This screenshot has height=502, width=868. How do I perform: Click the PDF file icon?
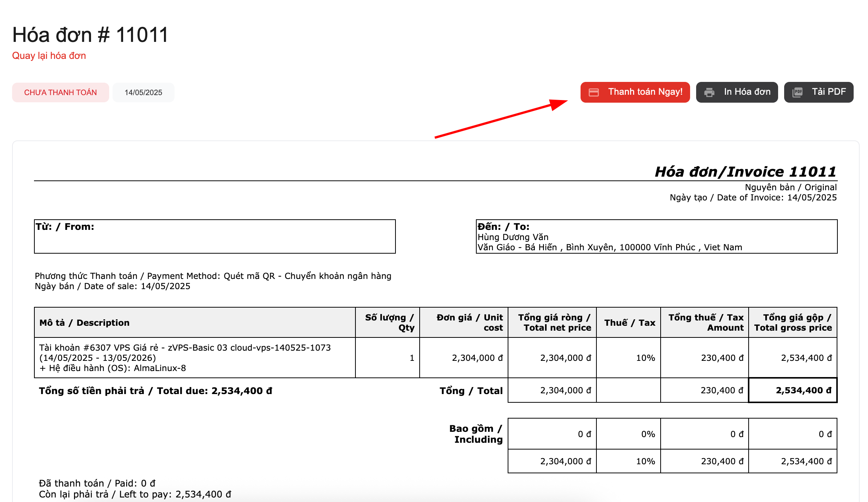tap(797, 92)
